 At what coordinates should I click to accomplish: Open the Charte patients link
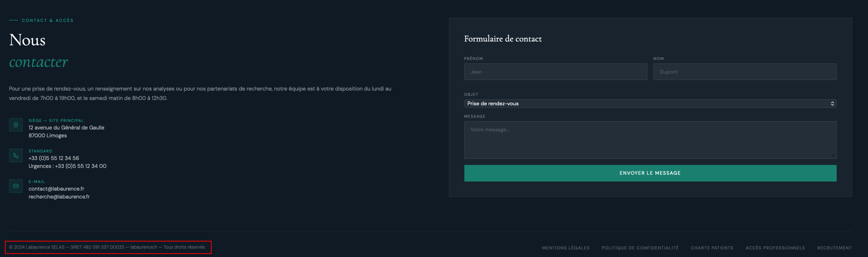click(712, 248)
